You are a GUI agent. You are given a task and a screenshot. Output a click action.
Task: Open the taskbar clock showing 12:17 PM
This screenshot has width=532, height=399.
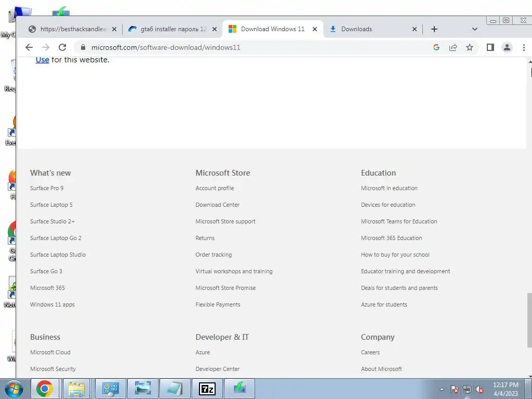click(x=506, y=389)
